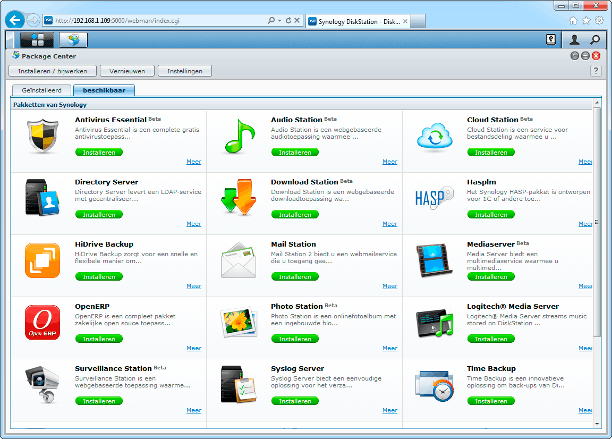Viewport: 612px width, 439px height.
Task: Click the Vernieuwen button
Action: click(127, 71)
